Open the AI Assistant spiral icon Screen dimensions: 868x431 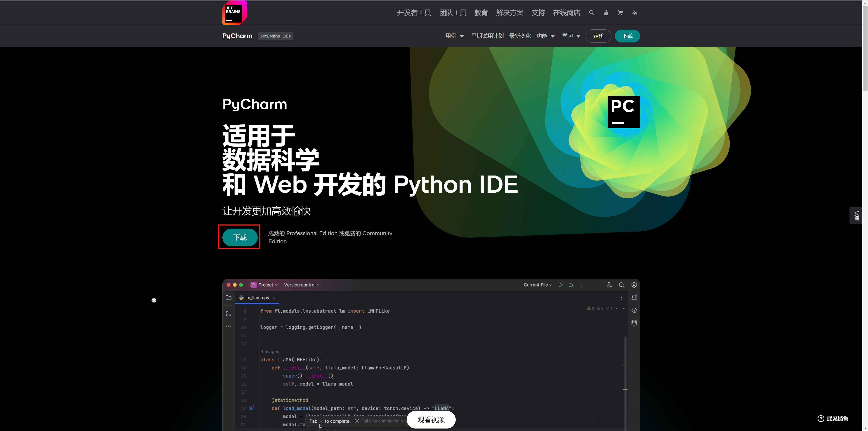(634, 310)
